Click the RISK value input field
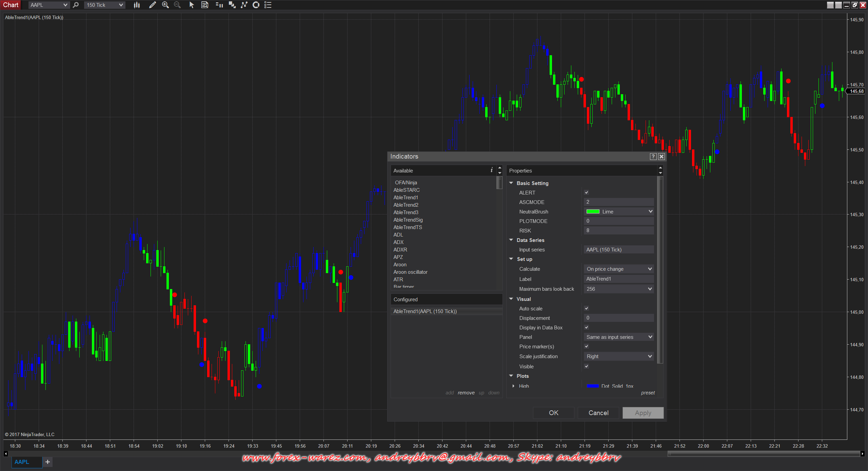868x471 pixels. pyautogui.click(x=618, y=230)
